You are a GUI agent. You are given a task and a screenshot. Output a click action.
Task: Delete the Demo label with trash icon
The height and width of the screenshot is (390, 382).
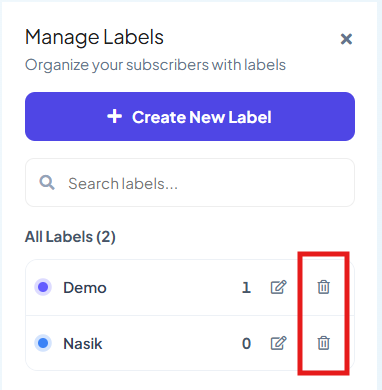tap(323, 287)
